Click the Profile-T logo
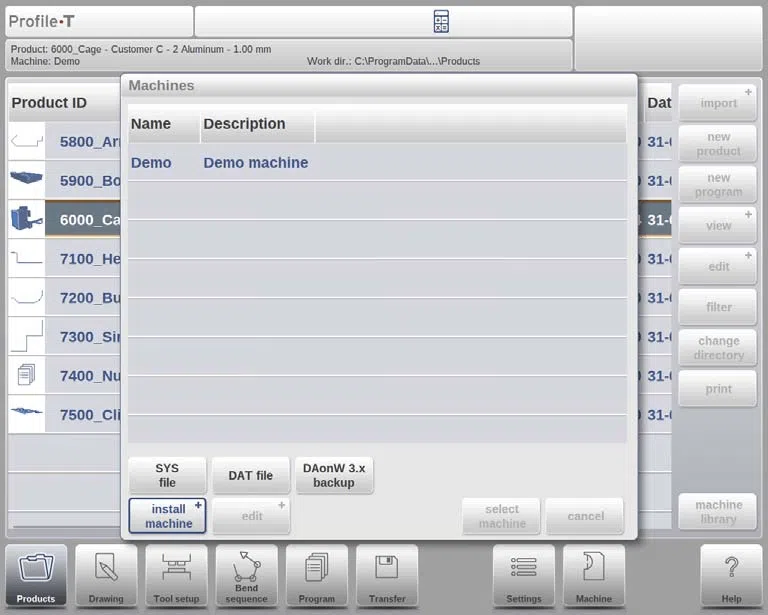This screenshot has width=768, height=615. click(42, 22)
